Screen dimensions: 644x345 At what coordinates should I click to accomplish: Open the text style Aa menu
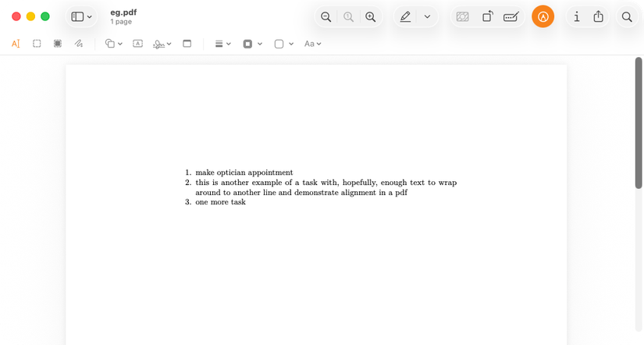click(x=312, y=44)
